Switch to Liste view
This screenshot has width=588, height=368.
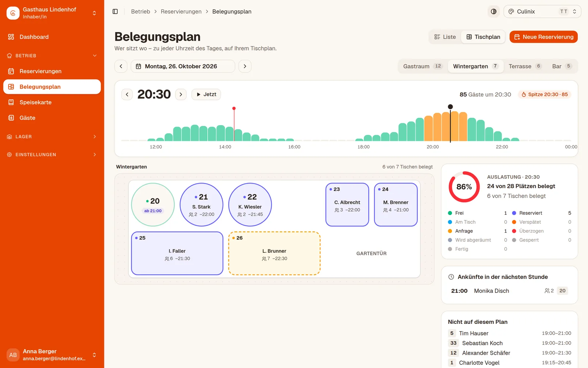click(x=445, y=37)
